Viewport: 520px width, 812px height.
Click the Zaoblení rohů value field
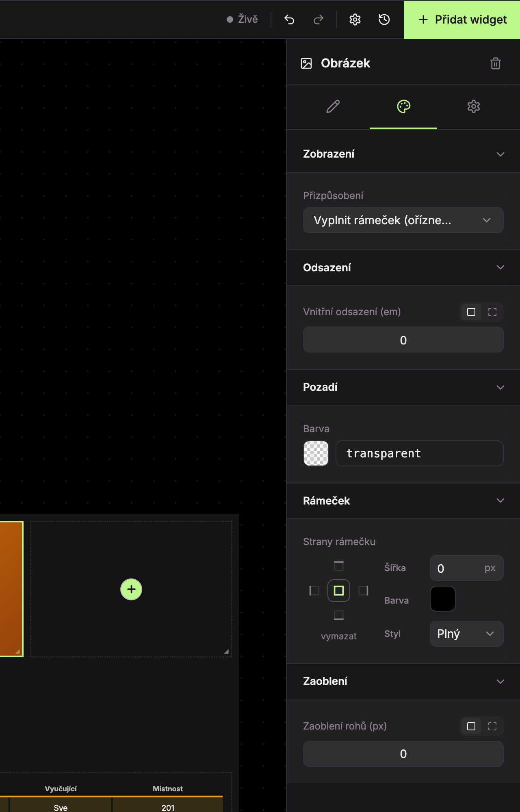pos(403,754)
